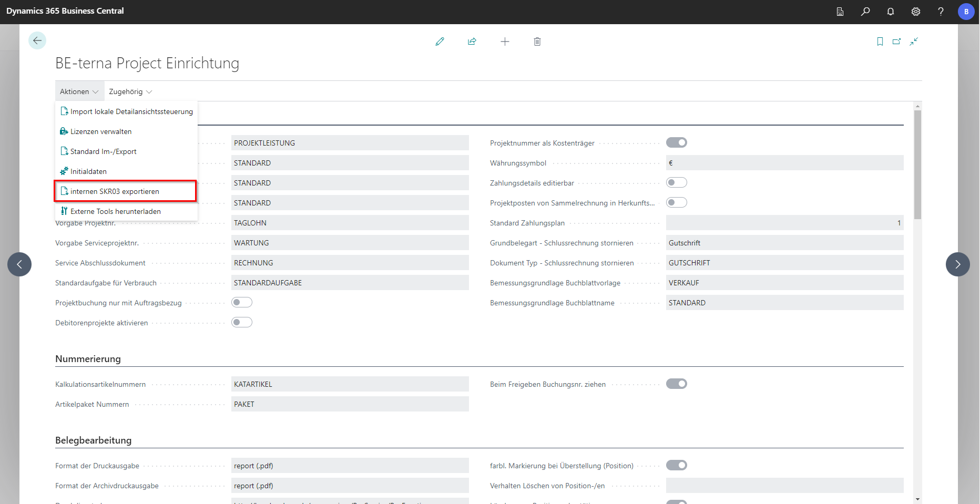Click the trash delete icon
Screen dimensions: 980x504
537,42
